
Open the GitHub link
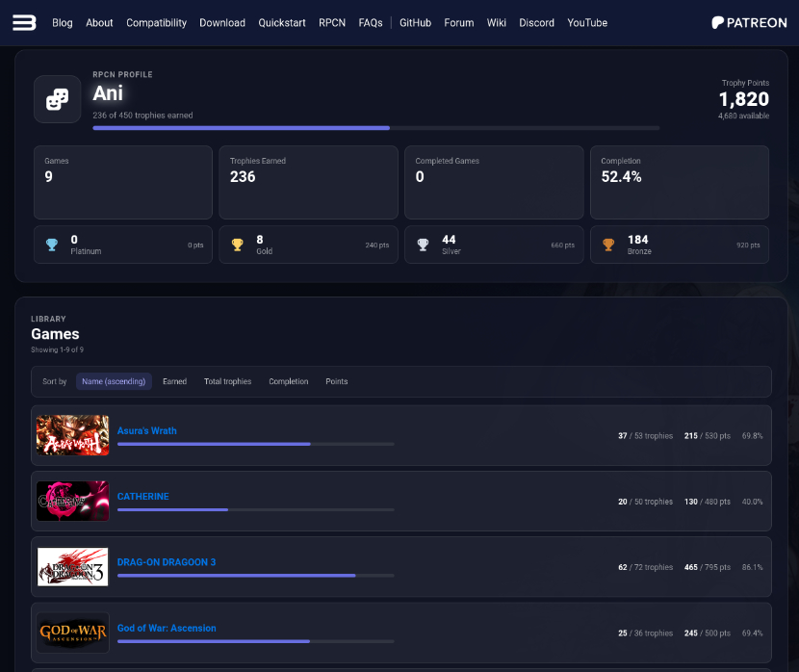[x=415, y=23]
